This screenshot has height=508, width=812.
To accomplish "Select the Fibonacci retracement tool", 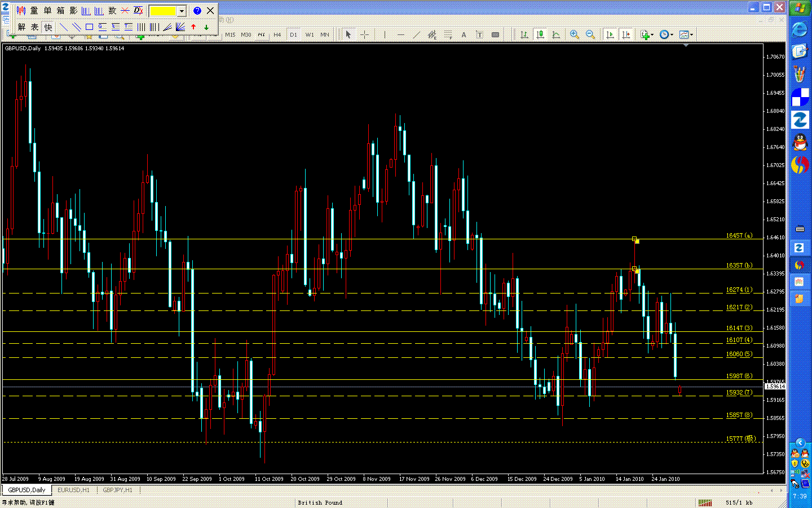I will pos(448,35).
